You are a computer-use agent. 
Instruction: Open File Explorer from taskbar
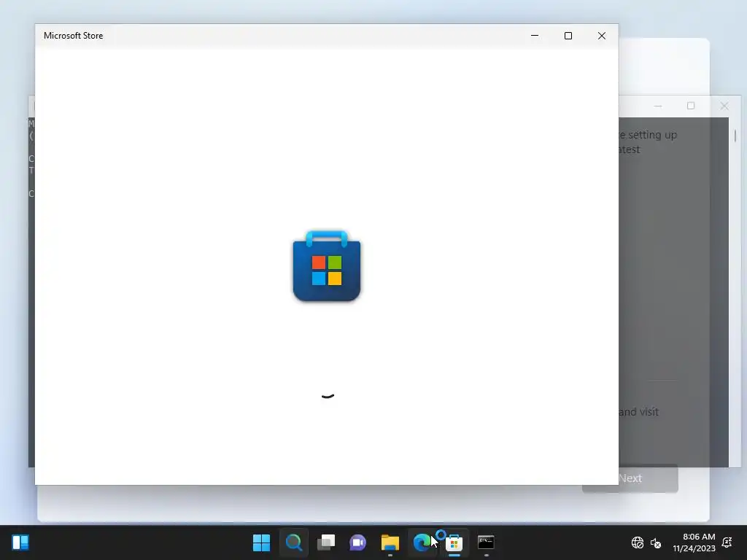tap(390, 542)
